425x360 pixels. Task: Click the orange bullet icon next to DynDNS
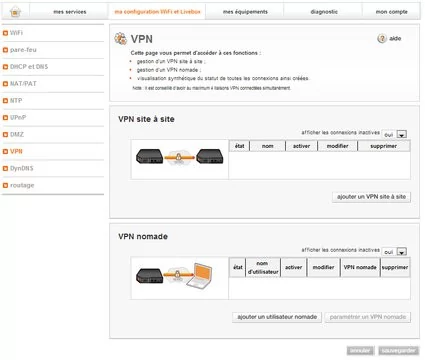pyautogui.click(x=5, y=168)
